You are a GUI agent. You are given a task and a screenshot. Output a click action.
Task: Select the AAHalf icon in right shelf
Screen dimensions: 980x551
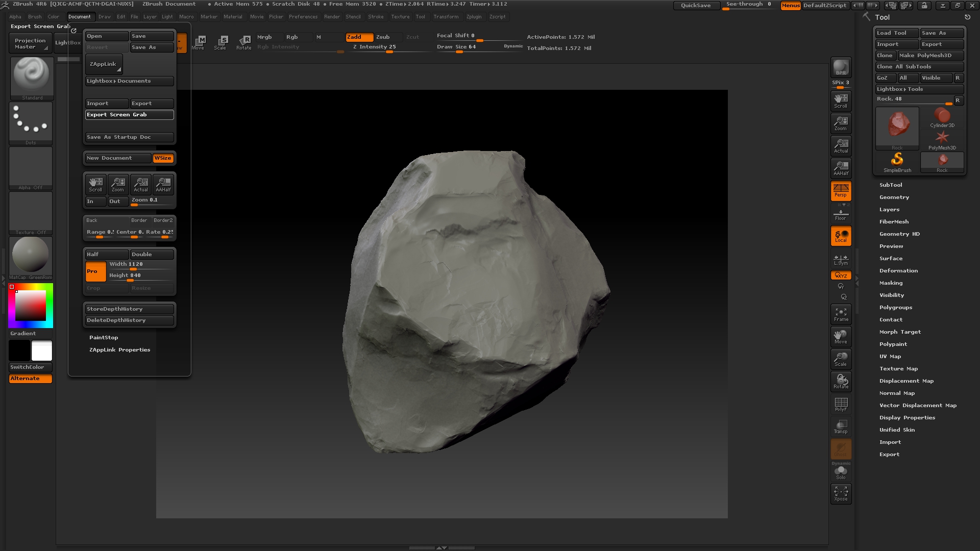coord(841,168)
